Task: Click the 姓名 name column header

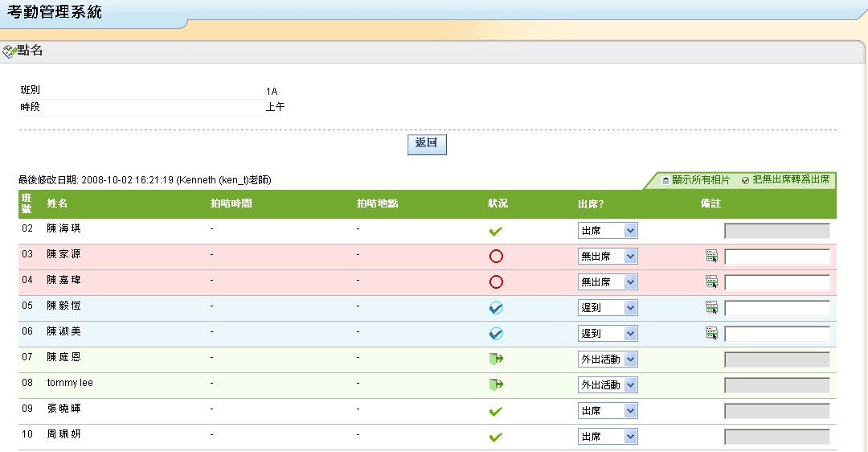Action: [57, 203]
